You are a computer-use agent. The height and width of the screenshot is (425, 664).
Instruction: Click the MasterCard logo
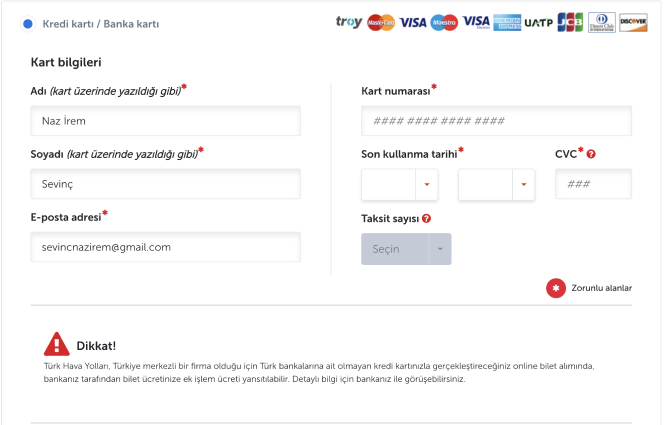pos(381,22)
